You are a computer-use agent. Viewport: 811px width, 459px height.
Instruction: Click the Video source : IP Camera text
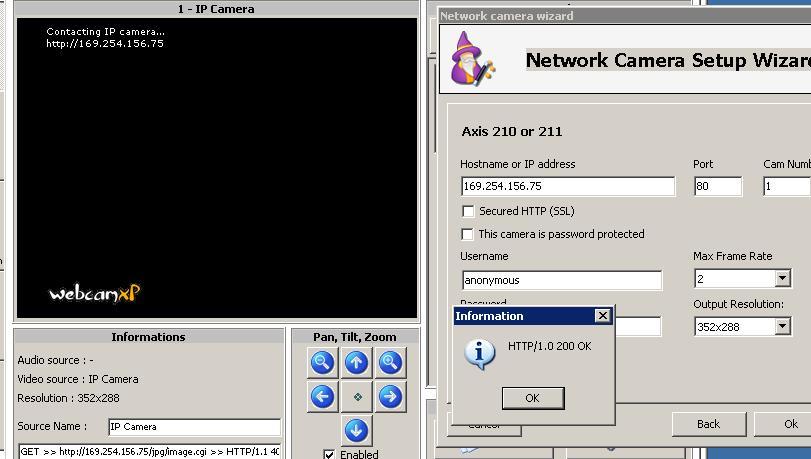pyautogui.click(x=78, y=379)
